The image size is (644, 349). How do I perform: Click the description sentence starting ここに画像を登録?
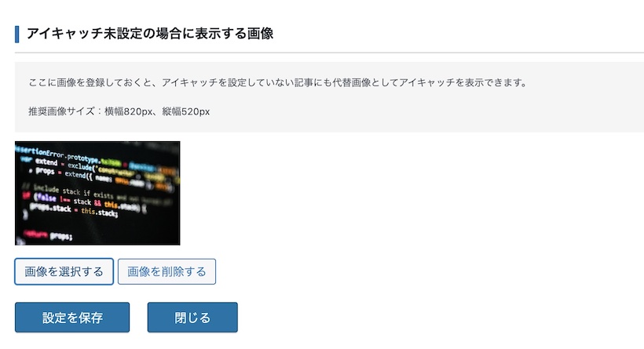click(x=278, y=82)
